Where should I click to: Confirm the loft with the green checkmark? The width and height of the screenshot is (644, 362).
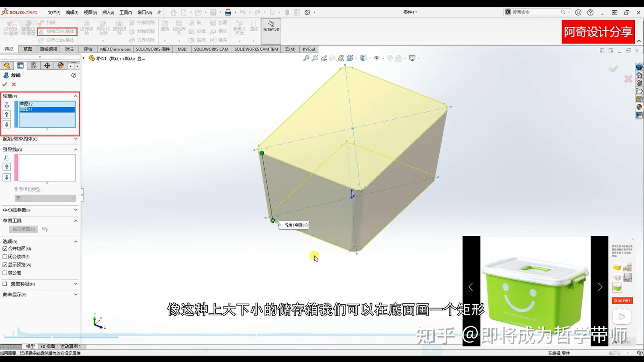point(4,84)
